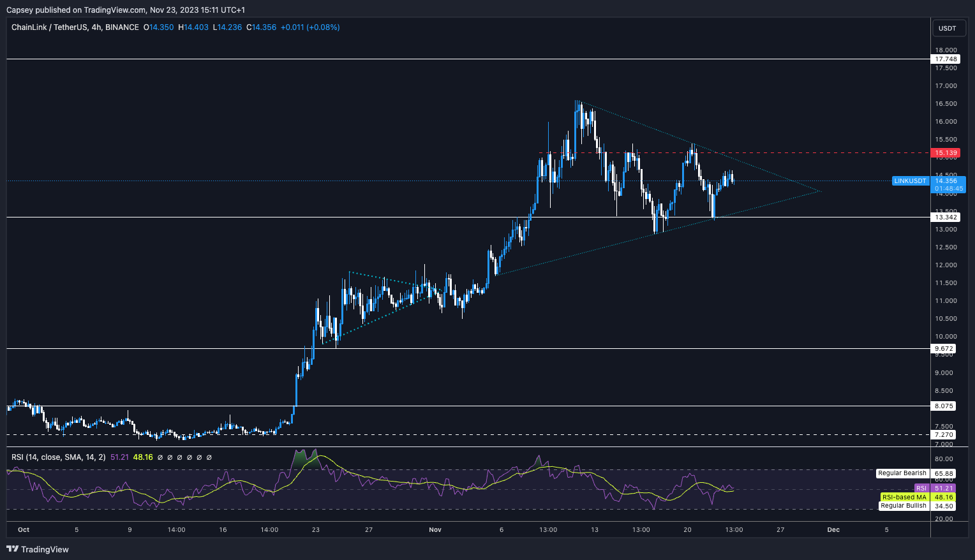The height and width of the screenshot is (560, 975).
Task: Click the RSI indicator legend title
Action: point(58,457)
